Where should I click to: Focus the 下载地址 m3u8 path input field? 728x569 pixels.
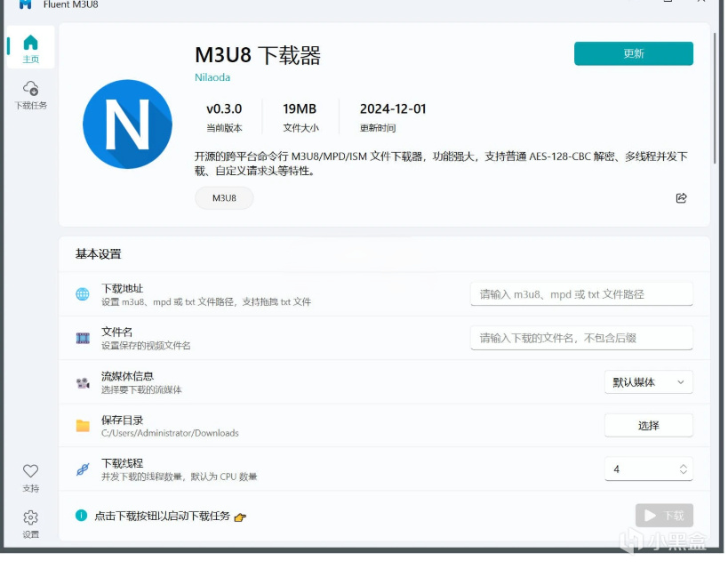click(x=581, y=294)
